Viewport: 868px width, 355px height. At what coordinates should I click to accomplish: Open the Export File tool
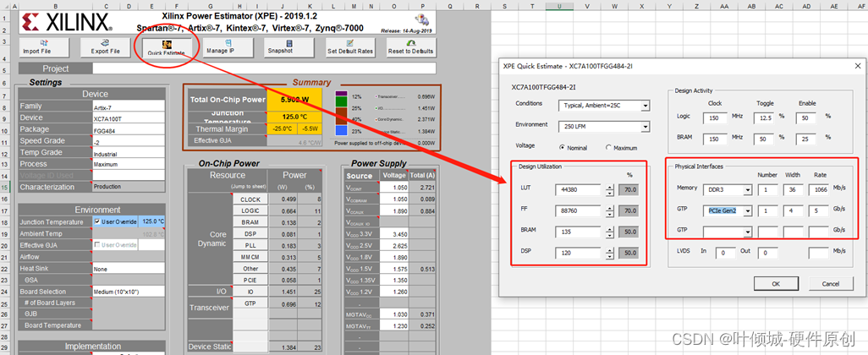(105, 47)
